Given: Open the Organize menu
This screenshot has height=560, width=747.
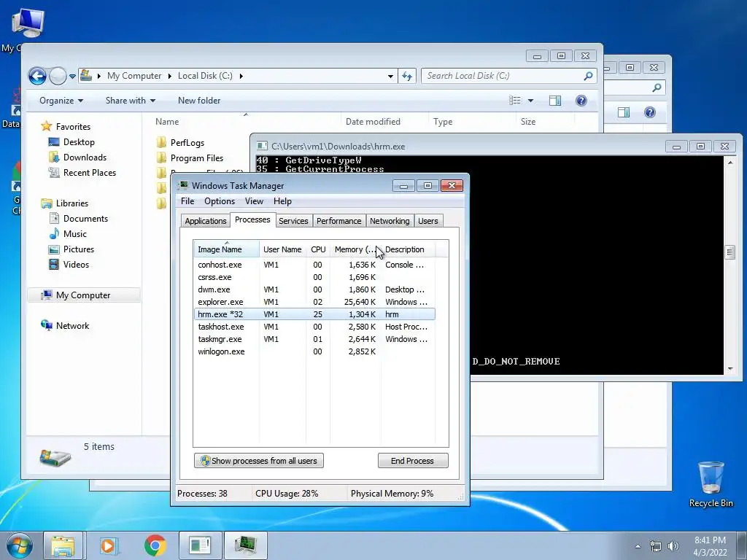Looking at the screenshot, I should [x=61, y=101].
